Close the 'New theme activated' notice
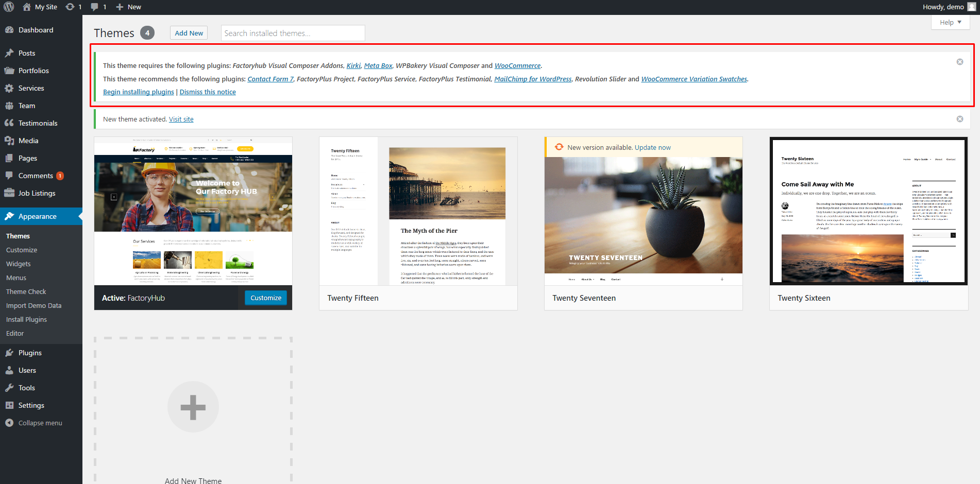The width and height of the screenshot is (980, 484). [959, 119]
